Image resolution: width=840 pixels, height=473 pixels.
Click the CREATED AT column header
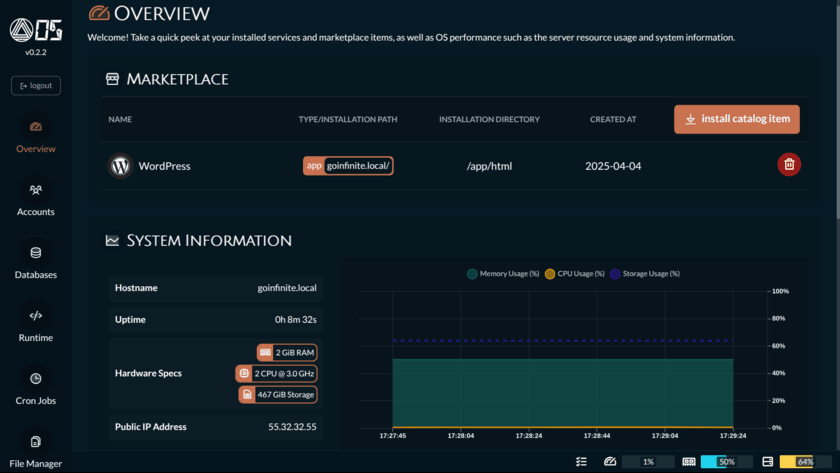(x=613, y=119)
